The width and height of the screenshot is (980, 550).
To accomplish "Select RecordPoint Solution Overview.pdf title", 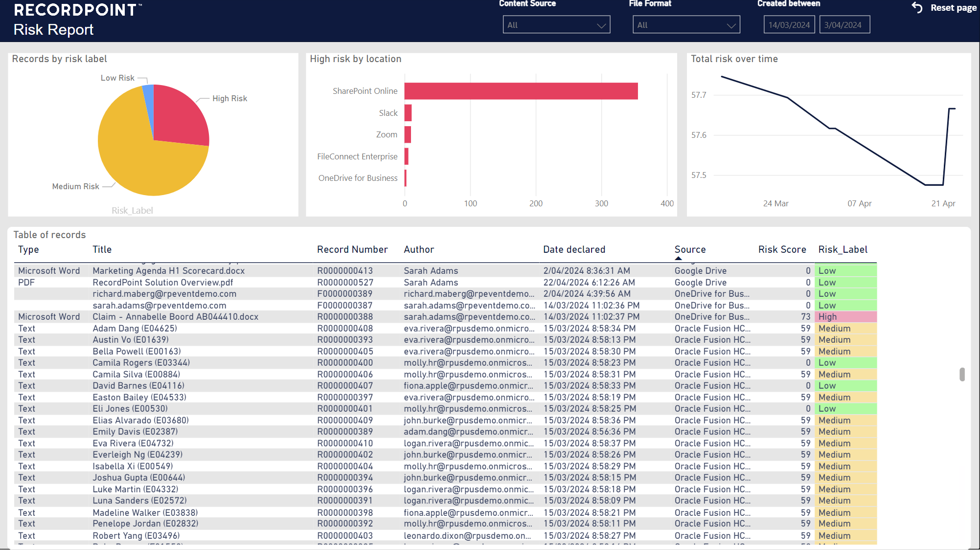I will [163, 283].
